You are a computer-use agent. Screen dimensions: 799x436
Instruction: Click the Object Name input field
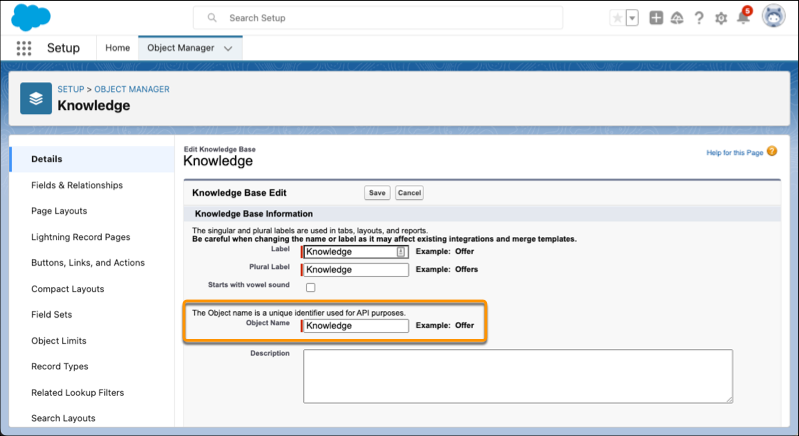pyautogui.click(x=356, y=326)
